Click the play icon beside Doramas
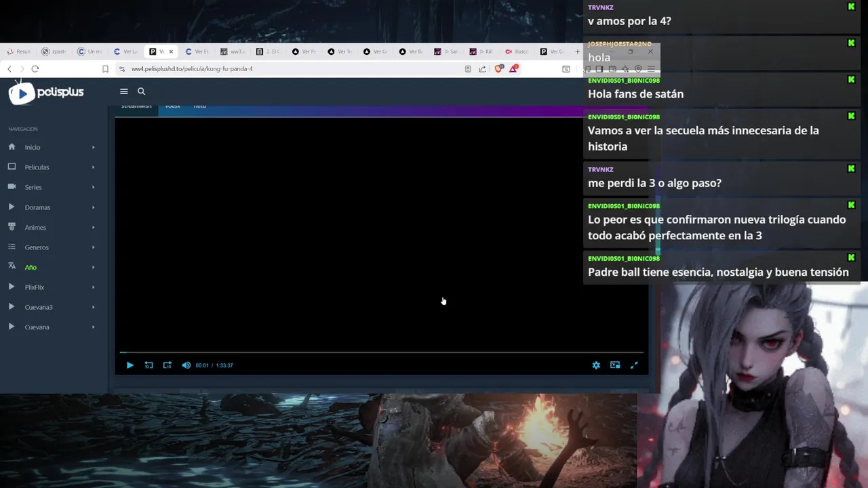 coord(12,207)
